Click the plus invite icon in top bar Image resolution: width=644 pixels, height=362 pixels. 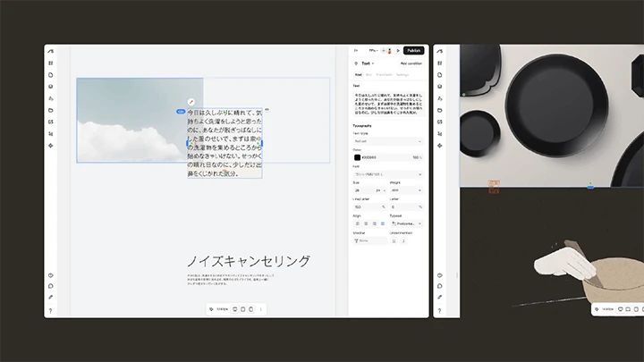(383, 50)
